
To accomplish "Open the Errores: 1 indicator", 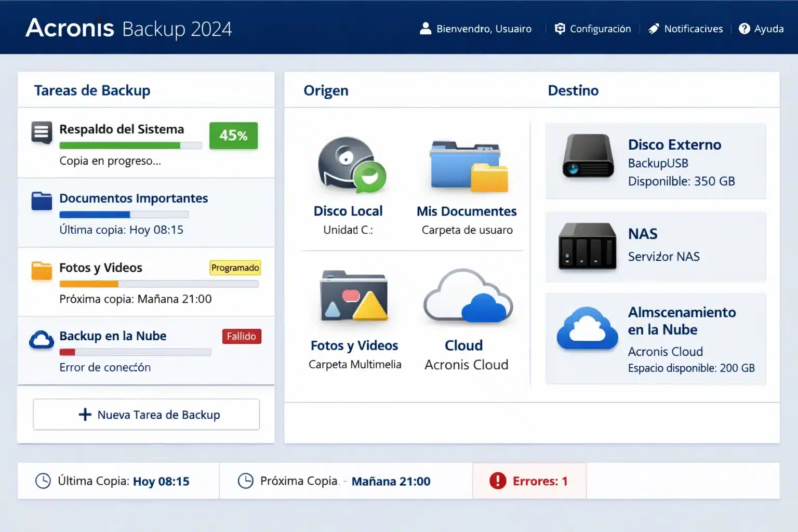I will pyautogui.click(x=529, y=481).
